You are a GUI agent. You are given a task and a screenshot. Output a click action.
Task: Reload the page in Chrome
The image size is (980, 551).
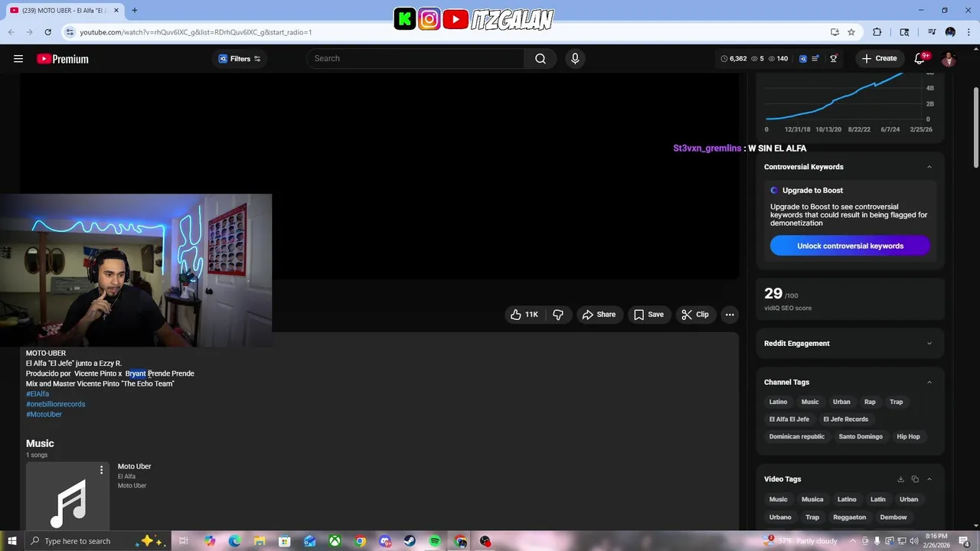tap(47, 32)
